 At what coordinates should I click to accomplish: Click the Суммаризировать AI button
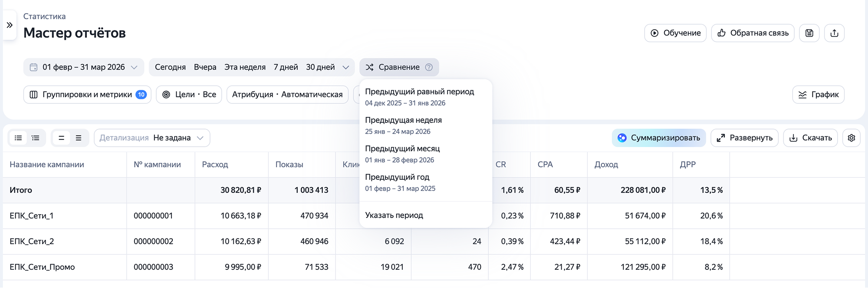tap(659, 138)
